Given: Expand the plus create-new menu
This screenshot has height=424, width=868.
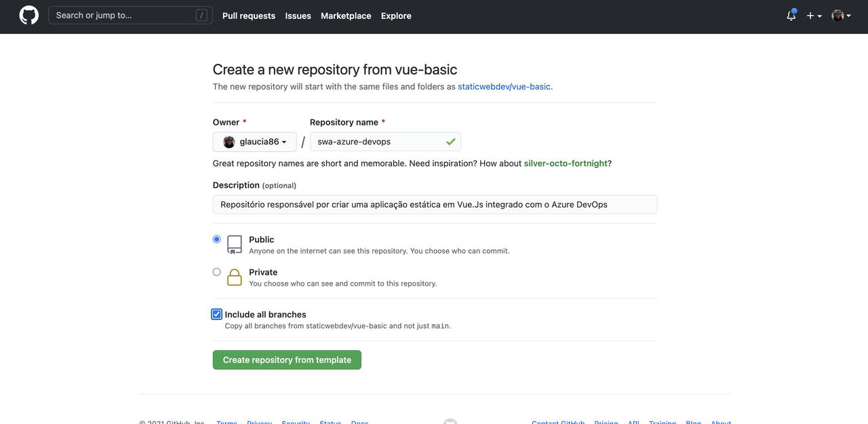Looking at the screenshot, I should point(814,16).
